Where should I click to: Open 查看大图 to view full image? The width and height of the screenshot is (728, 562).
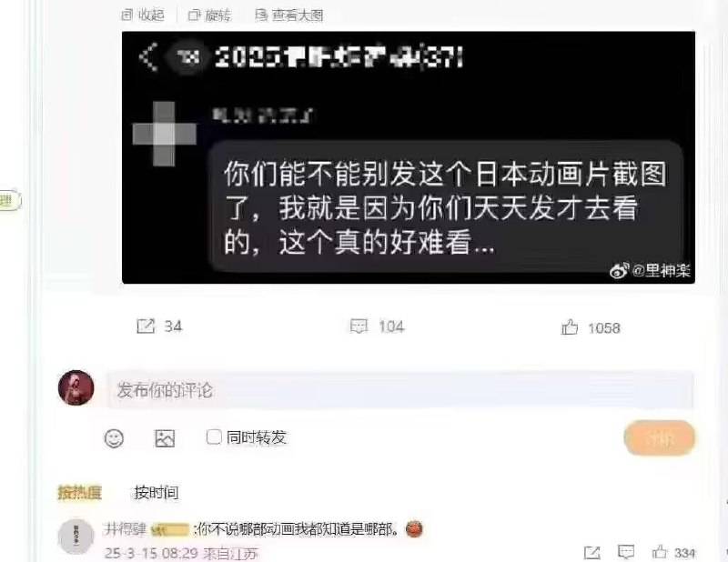[288, 15]
